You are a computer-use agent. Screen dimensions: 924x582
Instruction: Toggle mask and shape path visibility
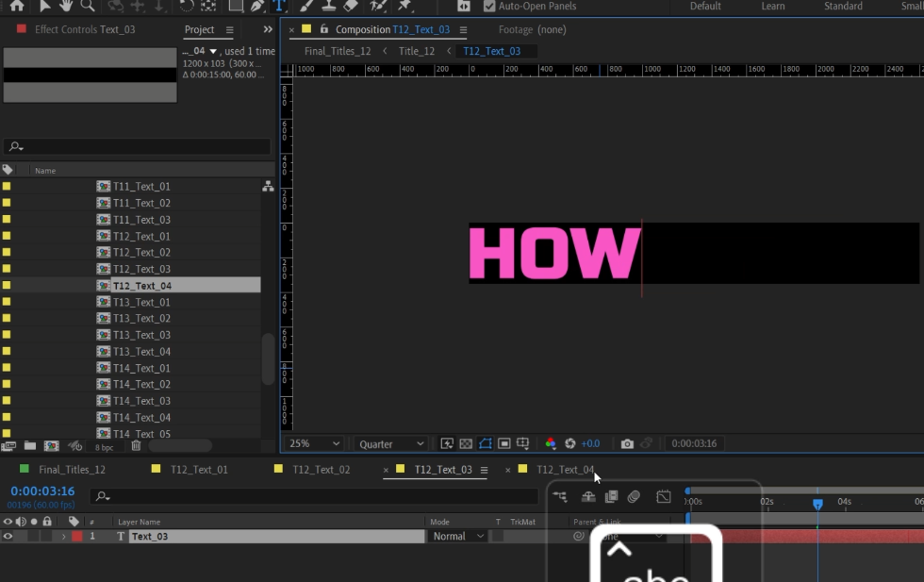tap(485, 443)
